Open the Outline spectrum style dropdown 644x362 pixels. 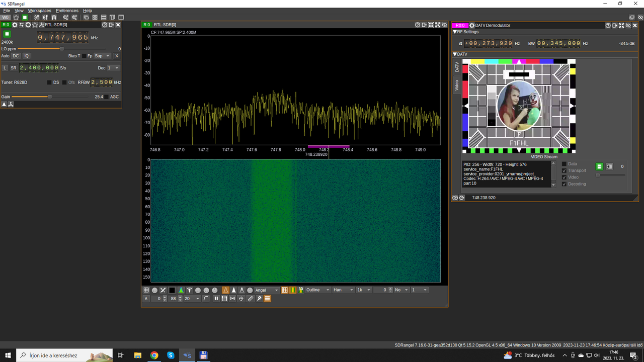318,290
